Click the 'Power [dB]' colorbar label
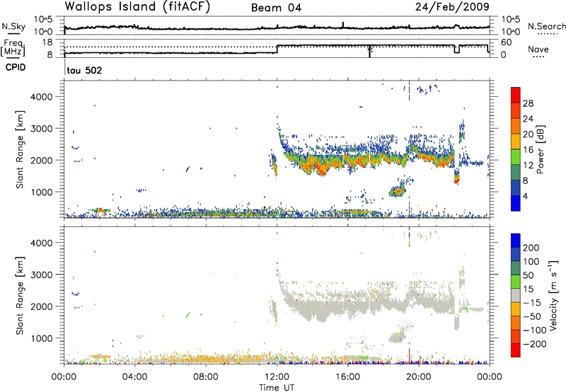 tap(541, 149)
